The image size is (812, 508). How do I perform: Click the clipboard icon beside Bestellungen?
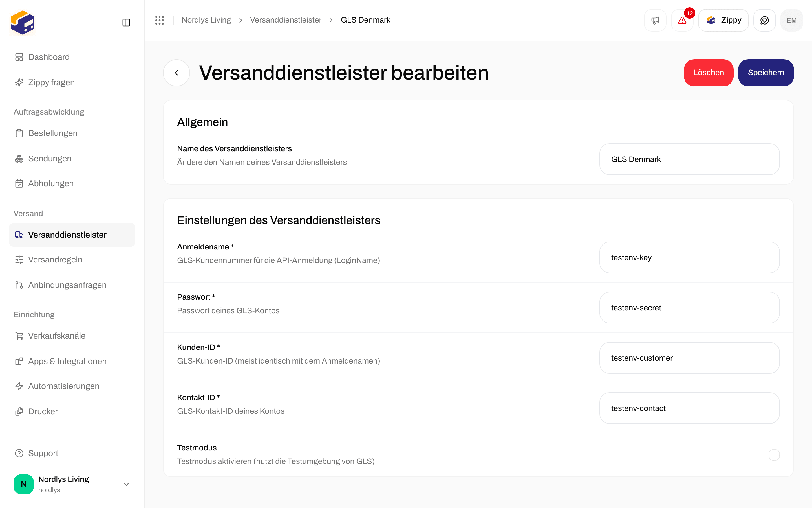(x=19, y=133)
